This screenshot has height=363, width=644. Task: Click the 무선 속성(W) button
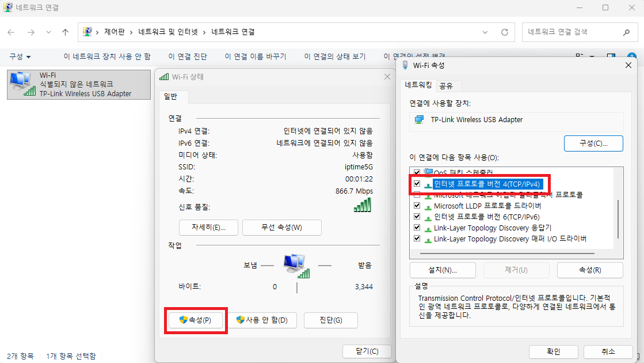(x=281, y=227)
